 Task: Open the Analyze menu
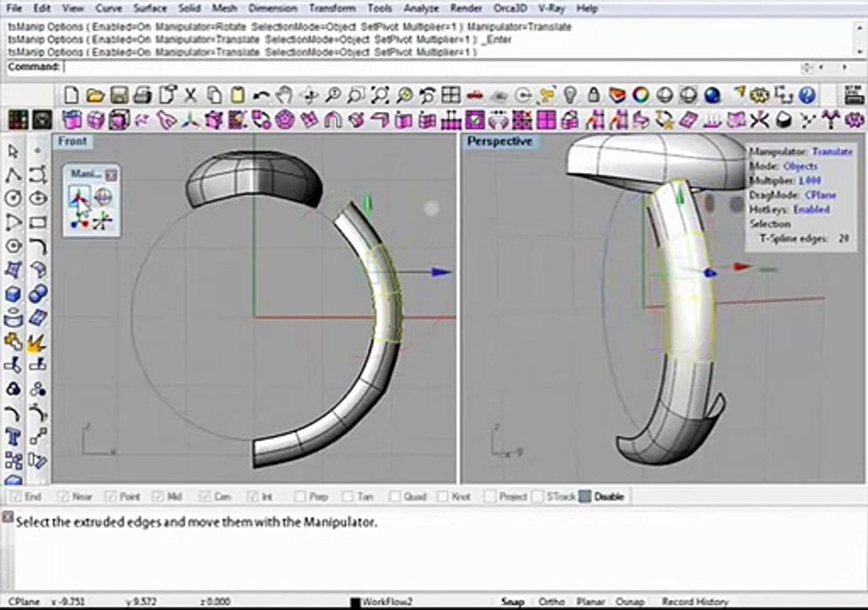pos(420,8)
